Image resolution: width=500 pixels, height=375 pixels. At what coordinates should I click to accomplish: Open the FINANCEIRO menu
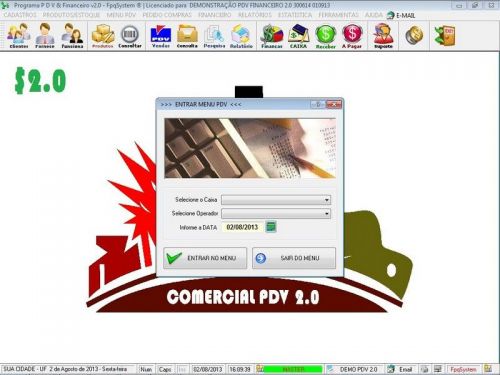(x=215, y=15)
